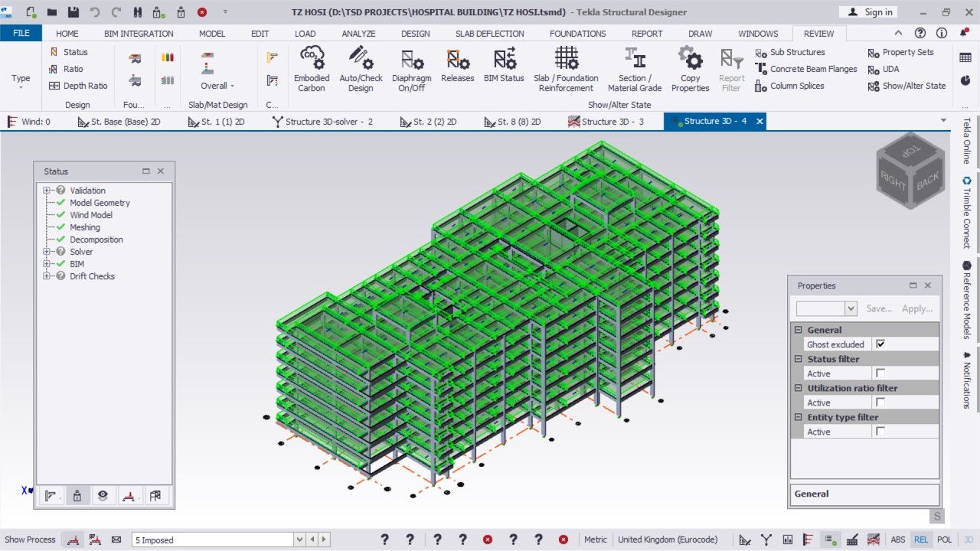Image resolution: width=980 pixels, height=551 pixels.
Task: Toggle REL coordinate mode
Action: coord(921,540)
